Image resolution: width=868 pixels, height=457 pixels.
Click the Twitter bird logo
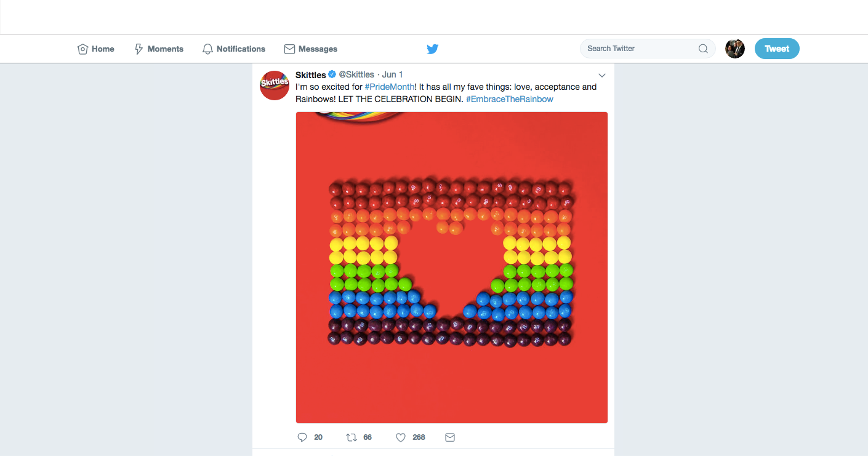tap(432, 49)
